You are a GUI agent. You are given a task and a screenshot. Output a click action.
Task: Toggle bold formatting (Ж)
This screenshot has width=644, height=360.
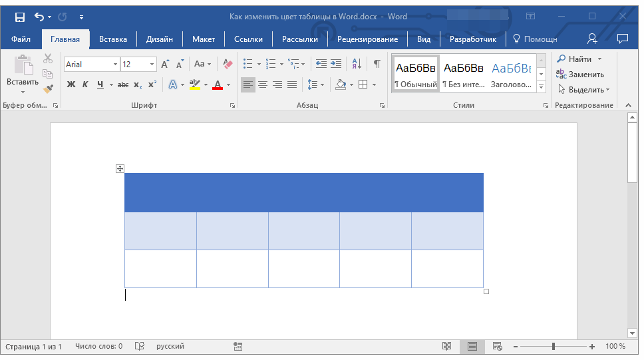71,85
